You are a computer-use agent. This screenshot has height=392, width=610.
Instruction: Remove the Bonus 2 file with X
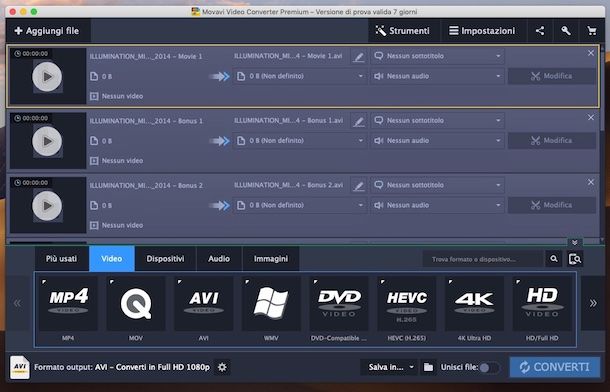[x=591, y=182]
